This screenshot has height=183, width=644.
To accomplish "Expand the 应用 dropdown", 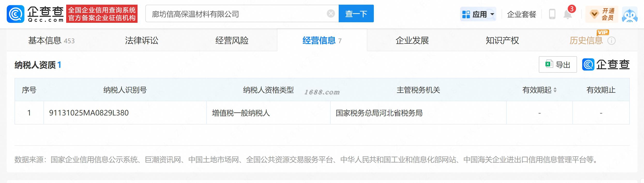I will click(x=478, y=14).
